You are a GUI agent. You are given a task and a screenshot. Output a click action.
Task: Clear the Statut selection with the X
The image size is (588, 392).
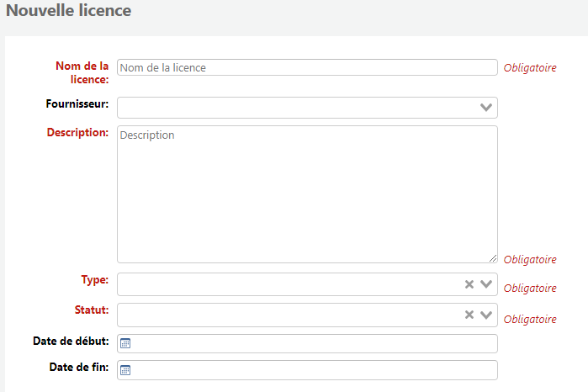pyautogui.click(x=469, y=315)
